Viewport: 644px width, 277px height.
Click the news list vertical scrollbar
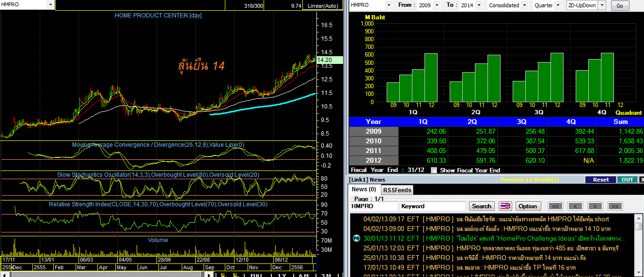[x=640, y=245]
